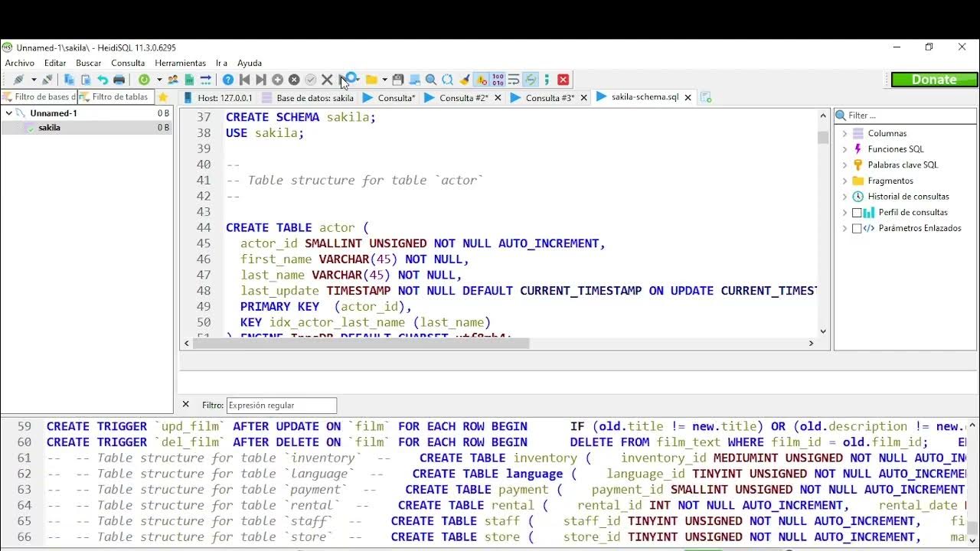Open the Buscar menu
This screenshot has height=551, width=980.
click(89, 63)
